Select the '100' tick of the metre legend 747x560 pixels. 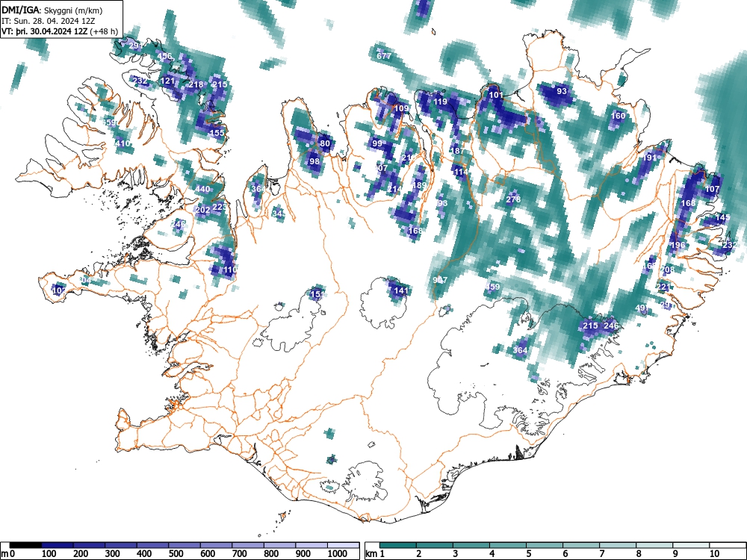tap(49, 554)
